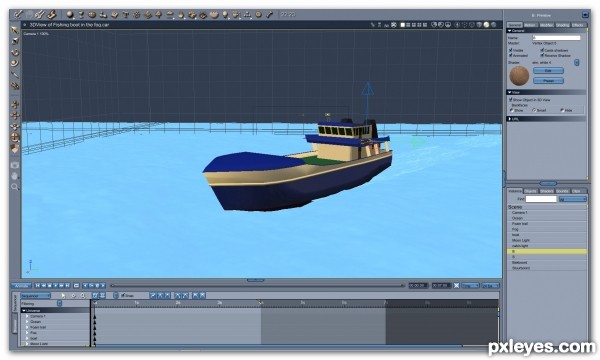Toggle the Visible checkbox
The image size is (600, 360).
[x=510, y=50]
